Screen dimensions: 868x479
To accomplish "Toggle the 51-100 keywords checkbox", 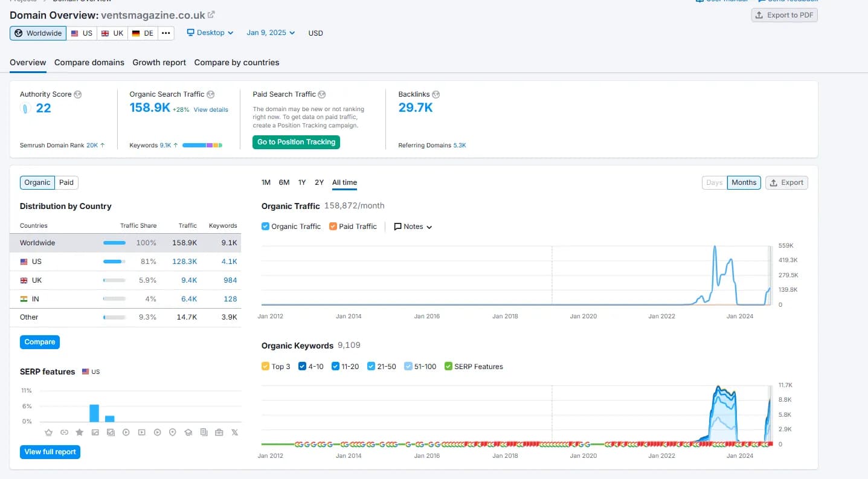I will 408,367.
